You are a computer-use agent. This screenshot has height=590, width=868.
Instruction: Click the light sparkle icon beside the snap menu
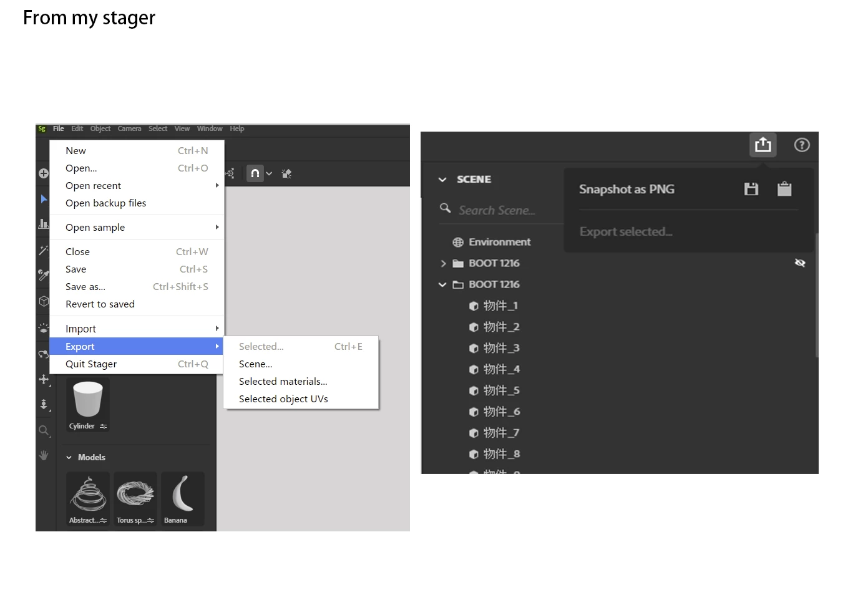286,173
